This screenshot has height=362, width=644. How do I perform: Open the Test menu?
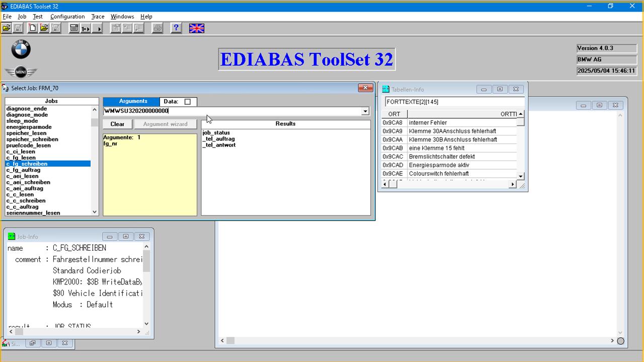[38, 17]
